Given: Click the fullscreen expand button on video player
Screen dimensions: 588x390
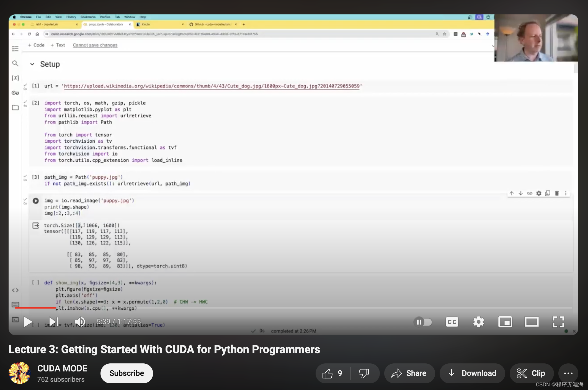Looking at the screenshot, I should [x=558, y=322].
